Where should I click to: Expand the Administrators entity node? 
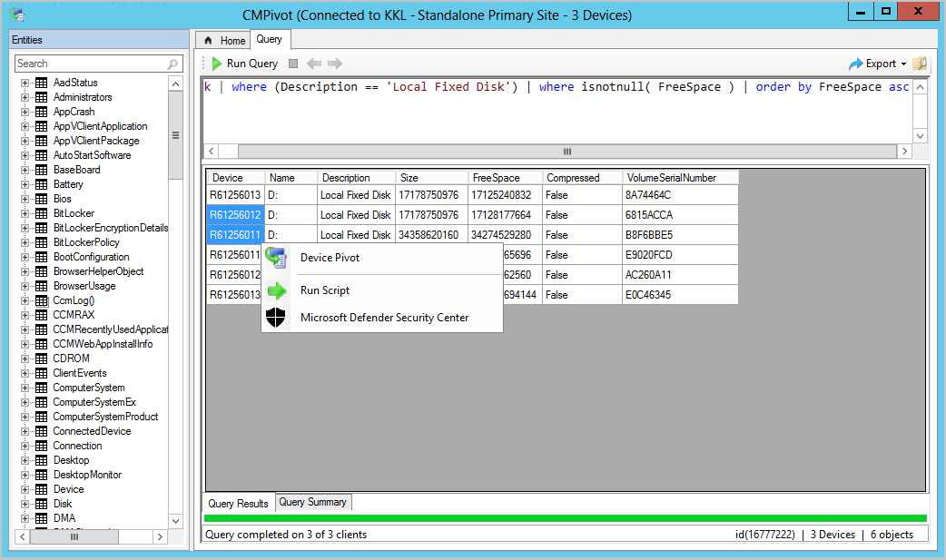coord(25,97)
